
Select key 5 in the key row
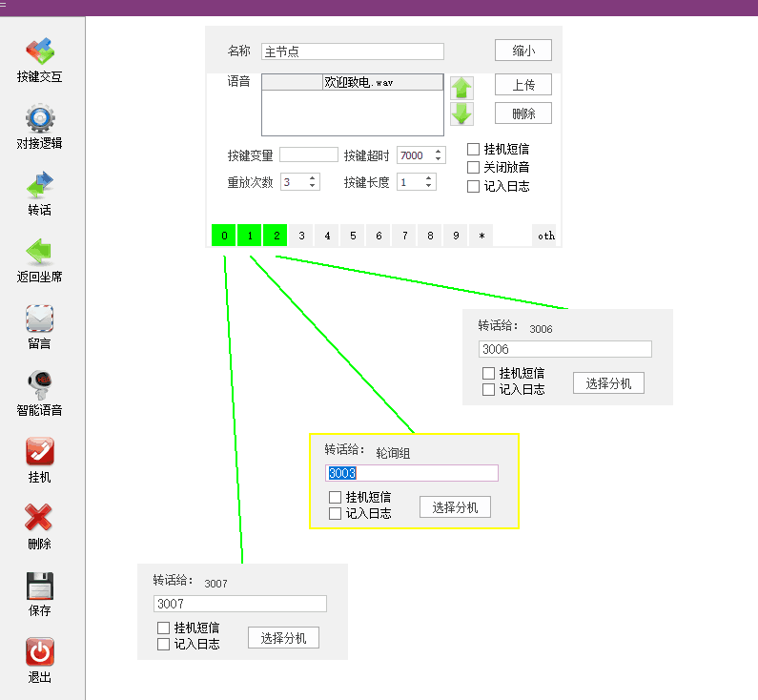pyautogui.click(x=353, y=236)
